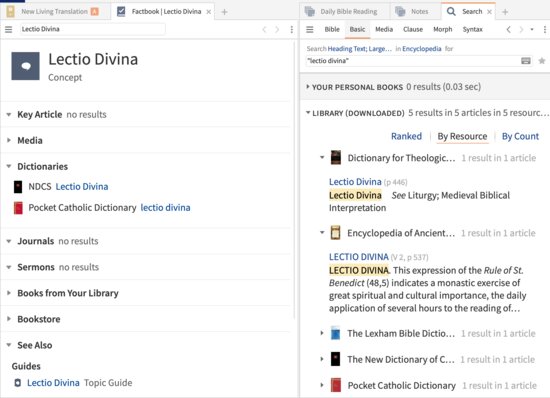Click the Pocket Catholic Dictionary icon in Dictionaries
The height and width of the screenshot is (398, 550).
[x=18, y=208]
